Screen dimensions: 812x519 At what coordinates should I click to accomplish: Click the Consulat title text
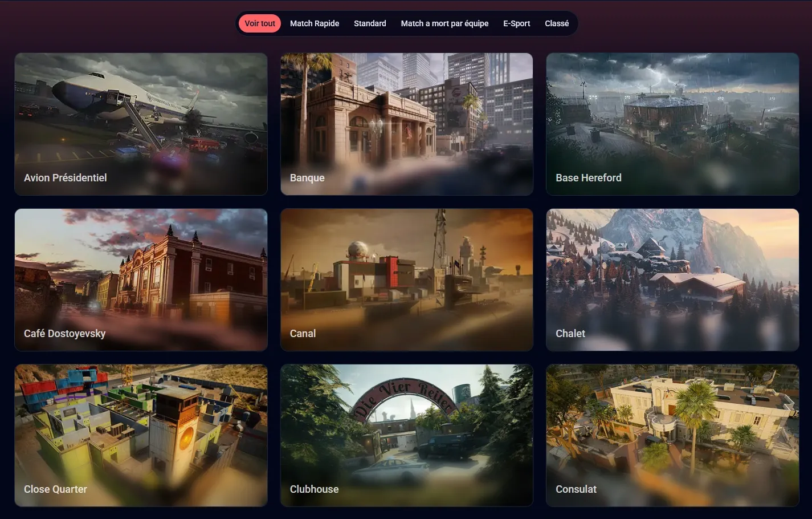[x=576, y=489]
